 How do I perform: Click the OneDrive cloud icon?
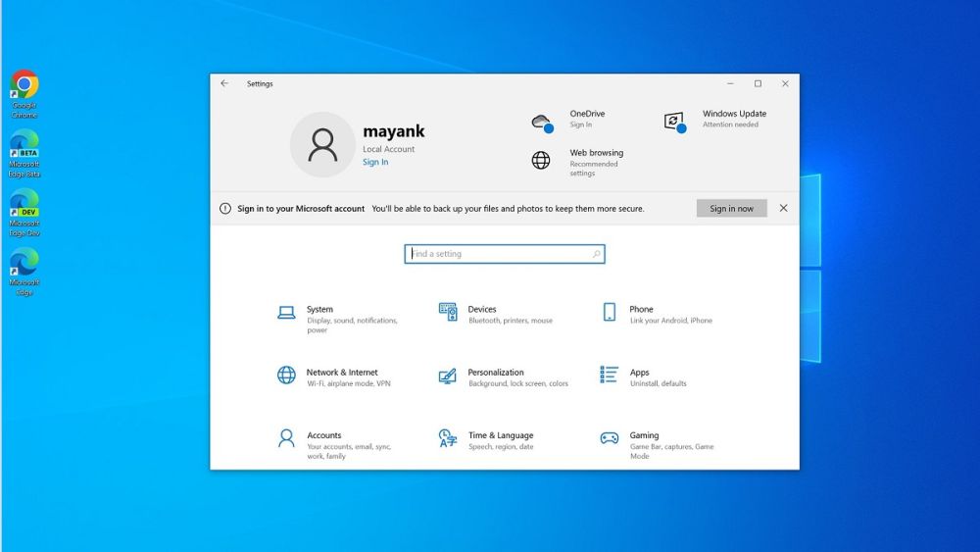click(542, 123)
